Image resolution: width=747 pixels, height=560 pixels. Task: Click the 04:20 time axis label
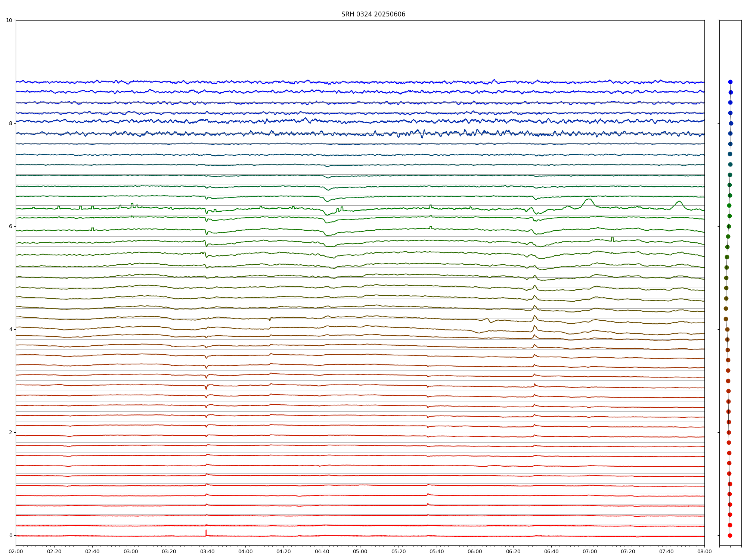283,551
